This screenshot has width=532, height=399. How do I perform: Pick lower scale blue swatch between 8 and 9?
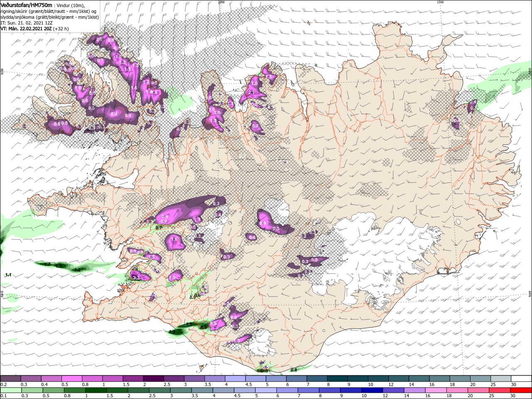coord(329,390)
